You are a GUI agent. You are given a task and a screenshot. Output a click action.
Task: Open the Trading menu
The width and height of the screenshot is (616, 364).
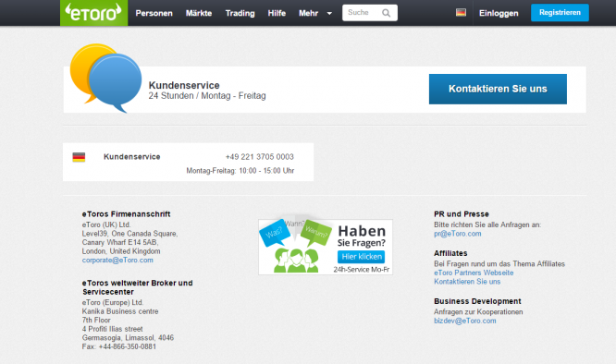point(240,13)
